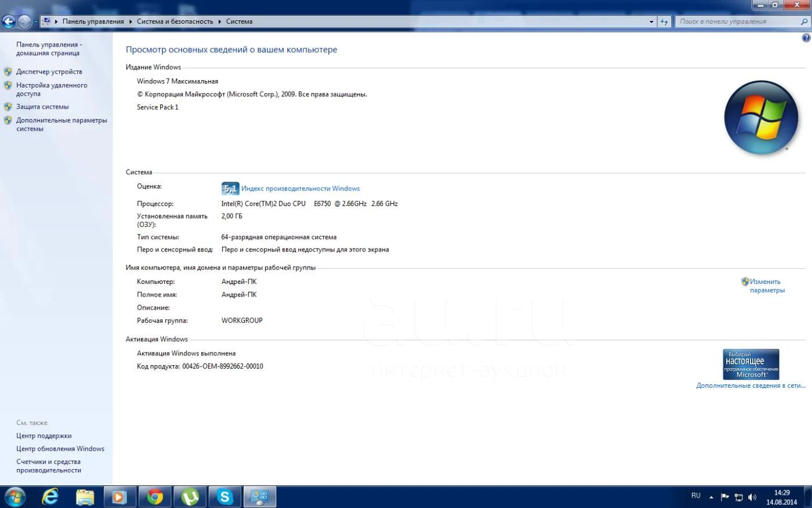Expand arrow after 'Панель управления' breadcrumb

(130, 21)
